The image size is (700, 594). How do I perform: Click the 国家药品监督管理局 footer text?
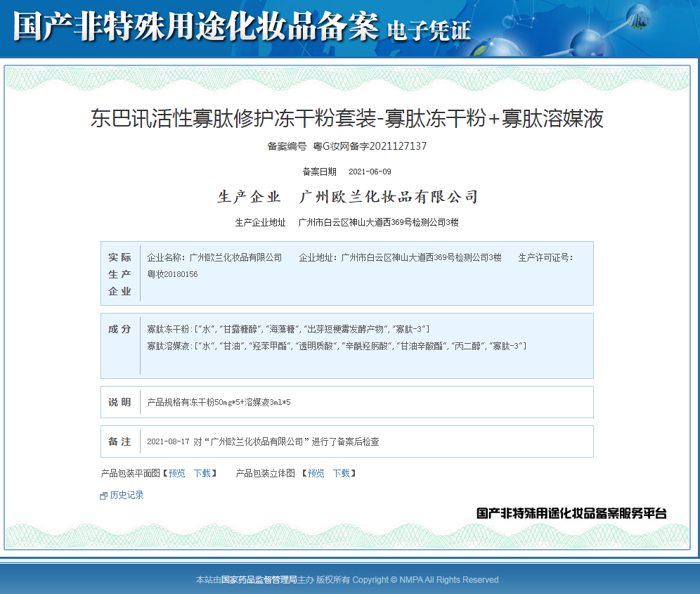(259, 580)
